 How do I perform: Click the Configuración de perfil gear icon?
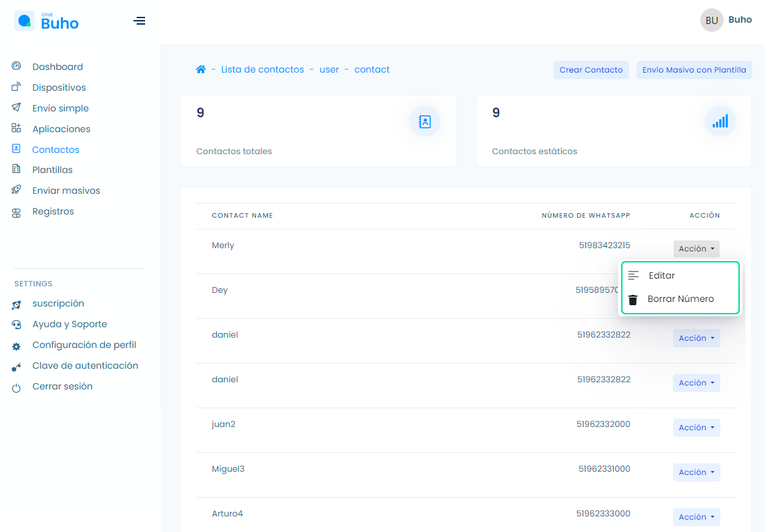tap(17, 346)
